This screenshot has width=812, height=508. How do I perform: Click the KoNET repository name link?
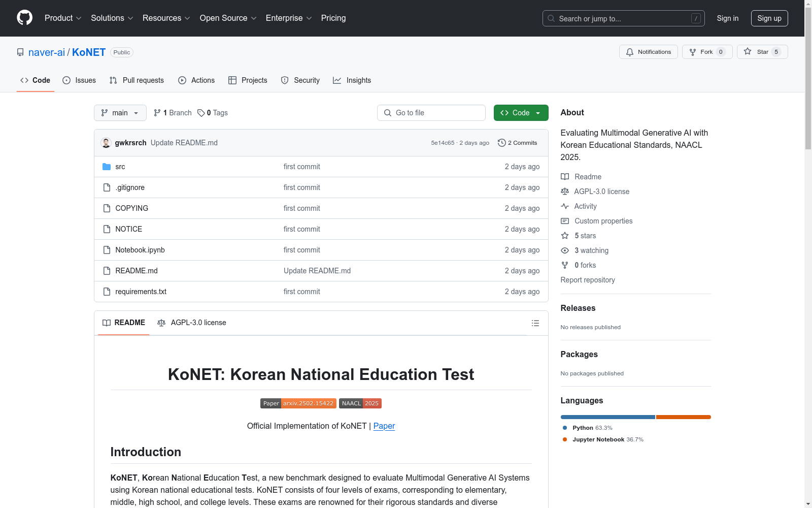point(89,52)
